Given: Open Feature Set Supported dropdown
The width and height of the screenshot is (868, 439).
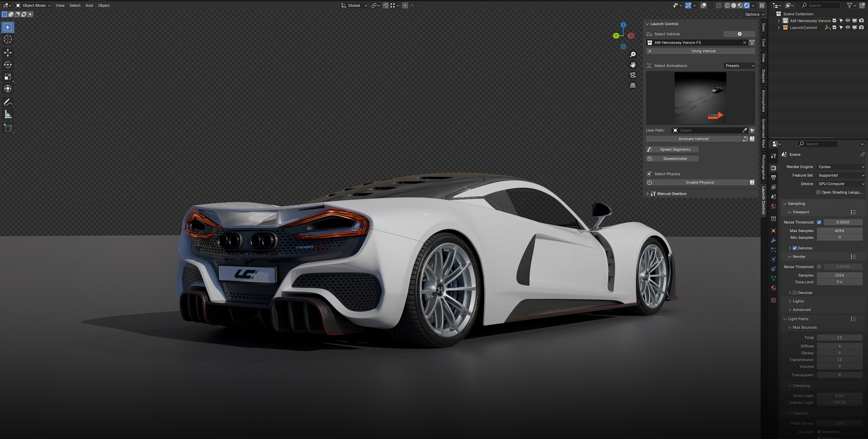Looking at the screenshot, I should (841, 176).
